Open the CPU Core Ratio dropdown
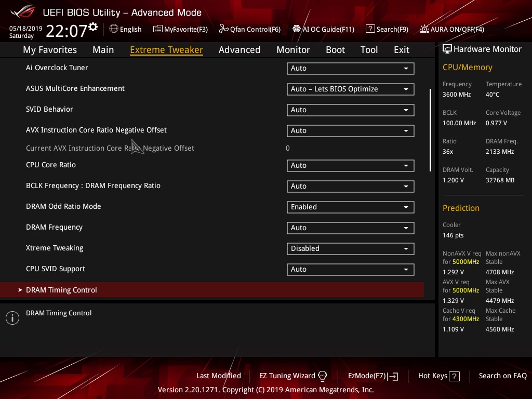Image resolution: width=532 pixels, height=399 pixels. [x=351, y=166]
